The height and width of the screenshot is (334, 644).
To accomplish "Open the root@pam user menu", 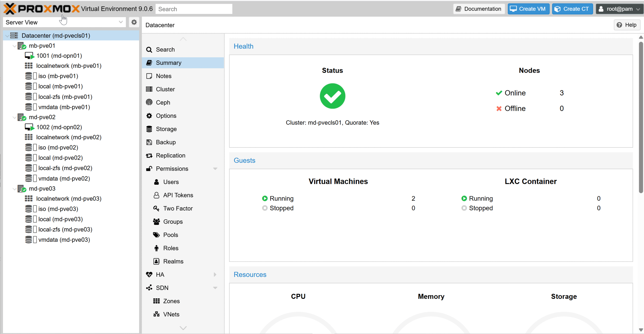I will 619,9.
